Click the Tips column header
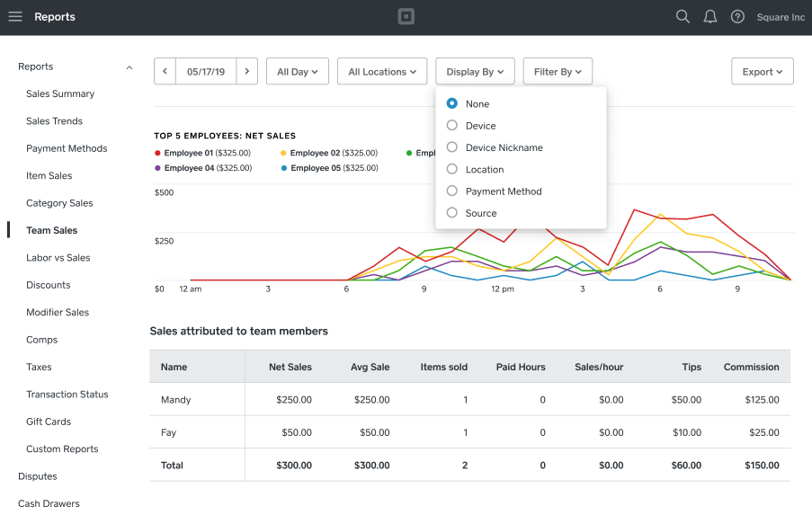812x524 pixels. [692, 367]
